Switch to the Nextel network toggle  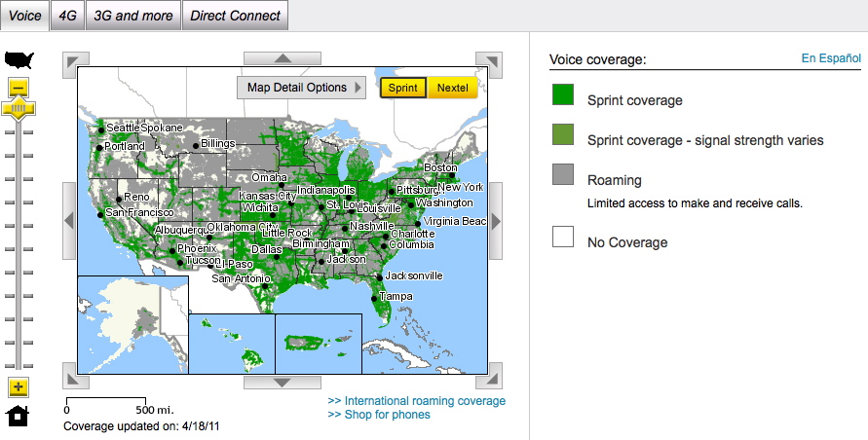pos(452,88)
